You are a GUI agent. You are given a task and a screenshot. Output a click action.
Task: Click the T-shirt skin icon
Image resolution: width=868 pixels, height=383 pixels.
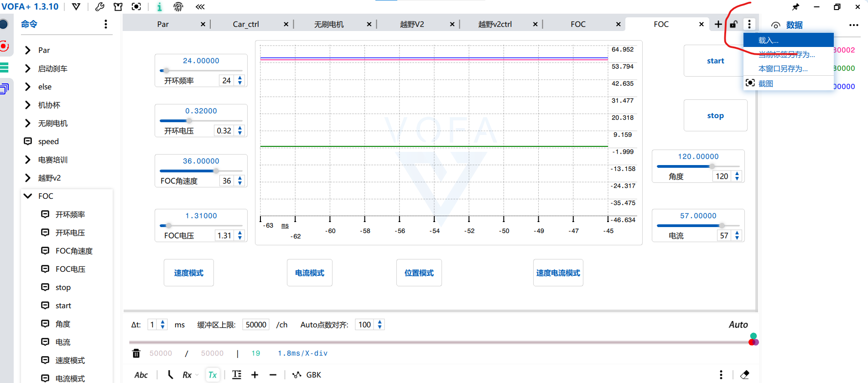[118, 7]
